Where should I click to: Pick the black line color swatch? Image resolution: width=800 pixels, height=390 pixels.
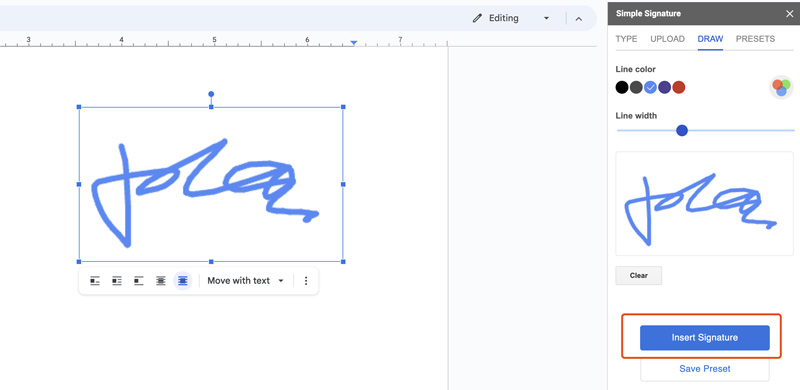click(621, 87)
